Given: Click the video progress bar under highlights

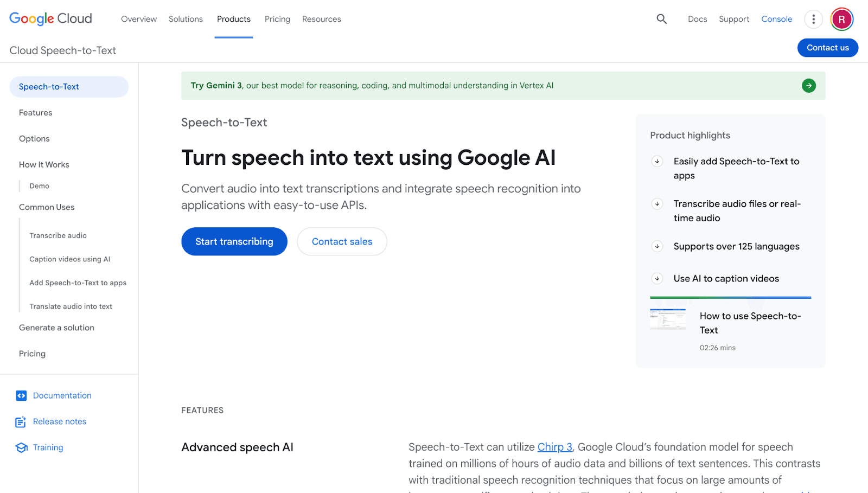Looking at the screenshot, I should (730, 297).
